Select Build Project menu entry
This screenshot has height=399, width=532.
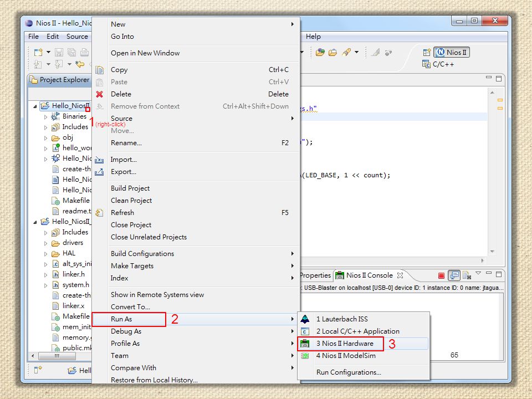196,188
